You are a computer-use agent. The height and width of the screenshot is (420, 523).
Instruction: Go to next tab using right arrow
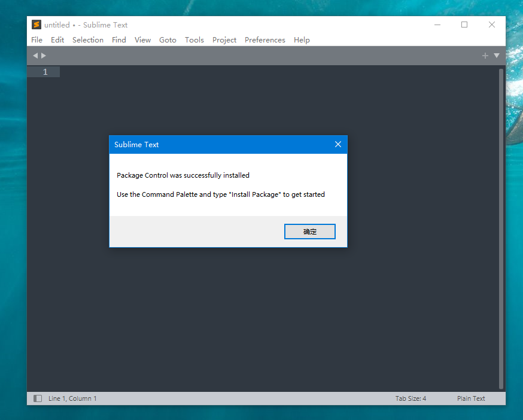pos(44,56)
